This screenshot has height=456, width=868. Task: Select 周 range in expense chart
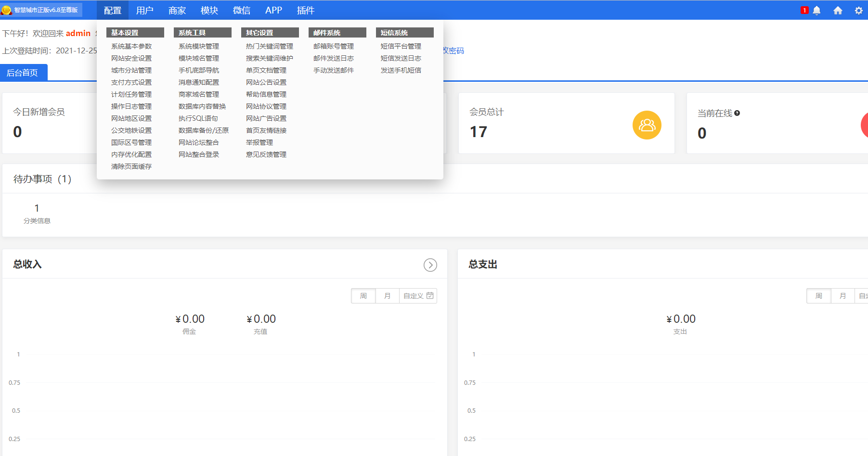pyautogui.click(x=819, y=296)
